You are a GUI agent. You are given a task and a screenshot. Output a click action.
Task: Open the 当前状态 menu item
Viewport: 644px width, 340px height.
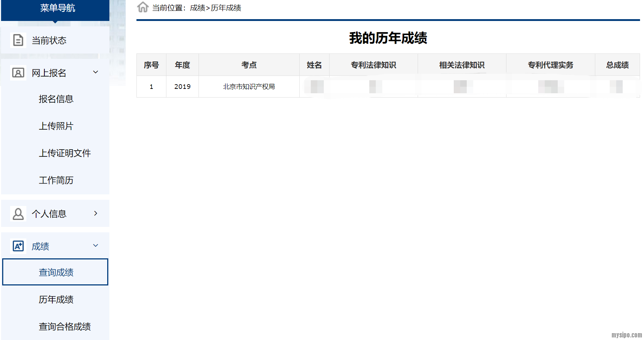pos(49,40)
